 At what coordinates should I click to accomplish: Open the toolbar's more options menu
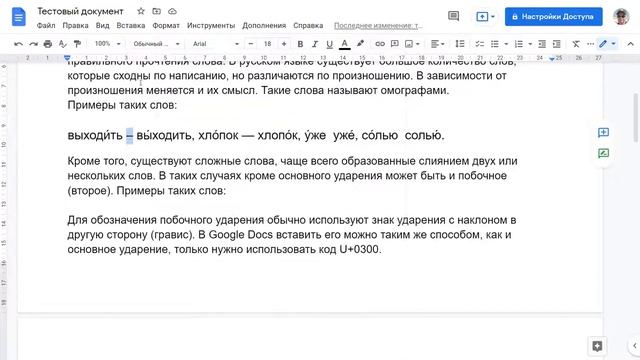coord(590,44)
